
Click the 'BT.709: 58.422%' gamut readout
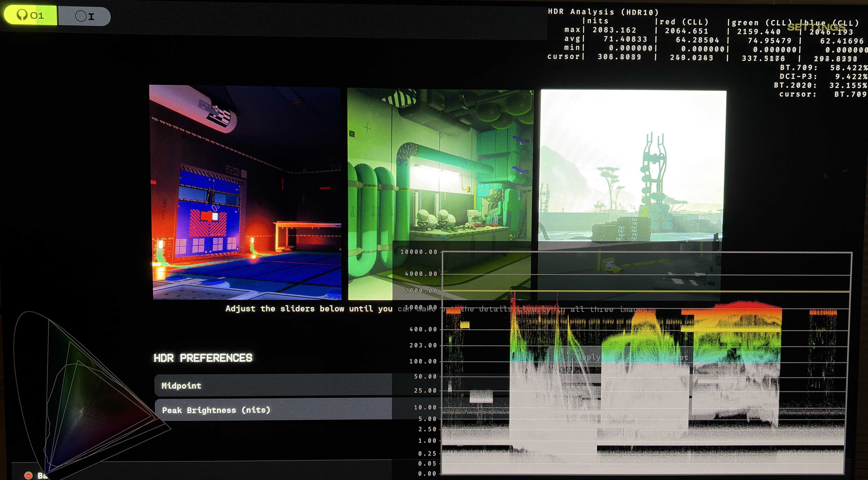coord(823,68)
